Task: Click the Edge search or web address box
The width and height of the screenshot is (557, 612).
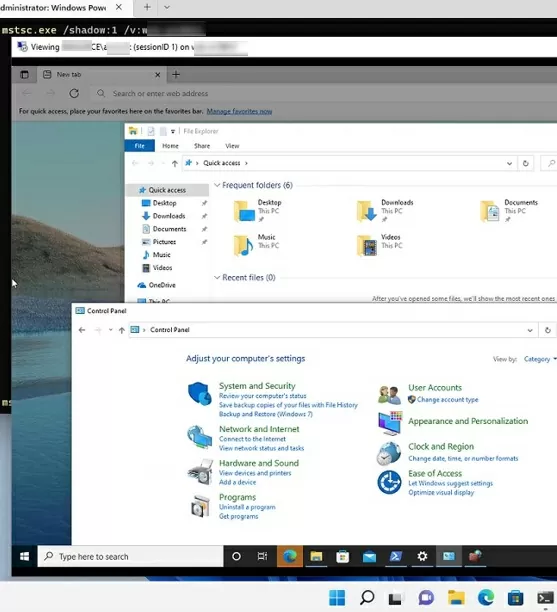Action: point(324,93)
